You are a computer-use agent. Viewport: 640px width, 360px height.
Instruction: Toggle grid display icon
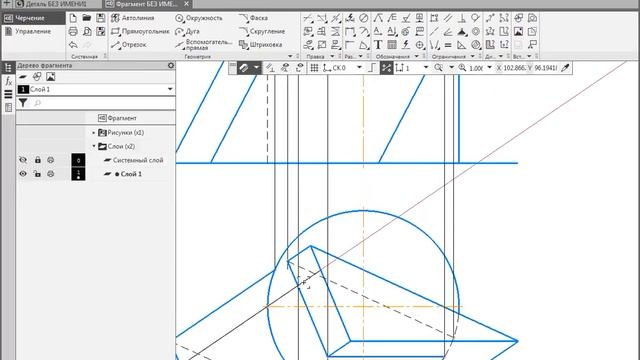tap(314, 68)
